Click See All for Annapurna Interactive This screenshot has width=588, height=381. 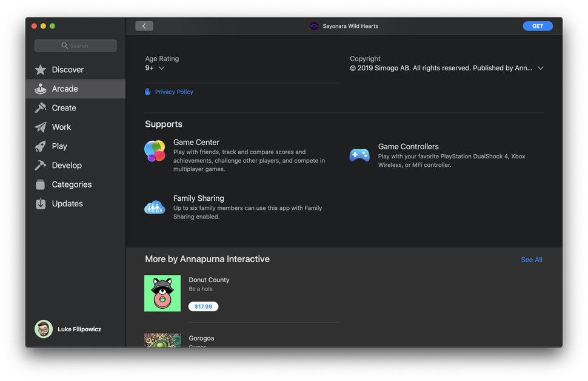[x=531, y=260]
